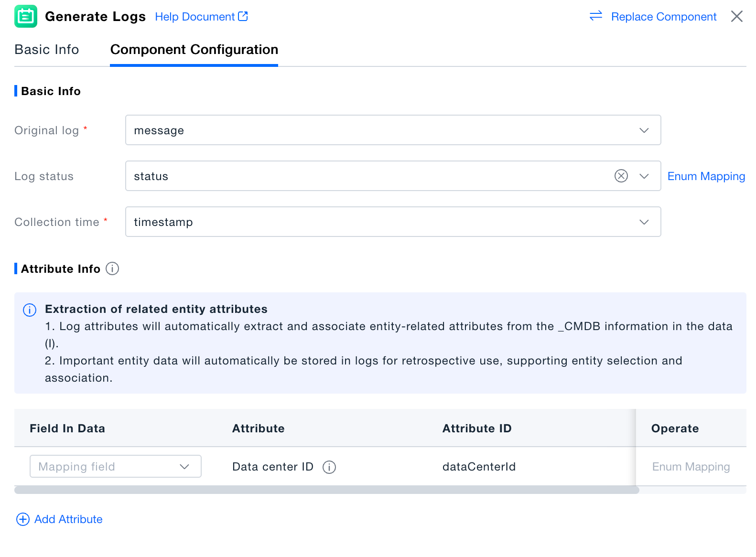Click the Attribute Info help icon
The image size is (756, 557).
[112, 269]
